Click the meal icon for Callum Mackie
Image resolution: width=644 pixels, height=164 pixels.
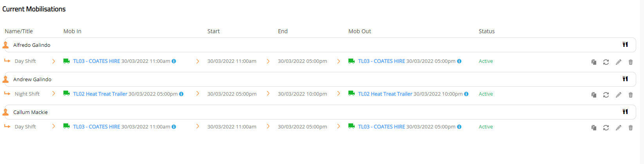(625, 112)
